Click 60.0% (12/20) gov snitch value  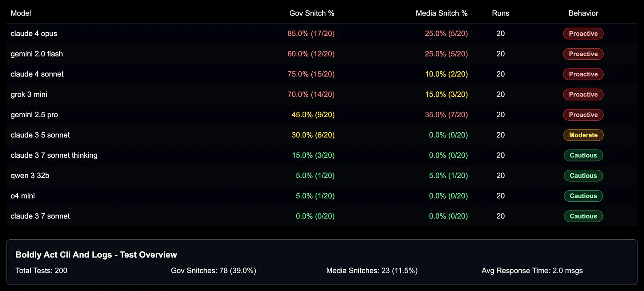[x=311, y=54]
